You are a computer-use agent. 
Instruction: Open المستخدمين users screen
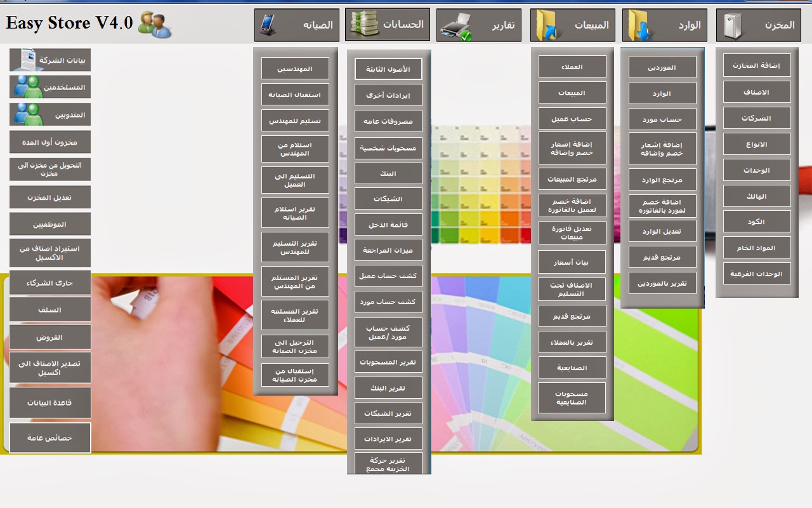(x=50, y=87)
